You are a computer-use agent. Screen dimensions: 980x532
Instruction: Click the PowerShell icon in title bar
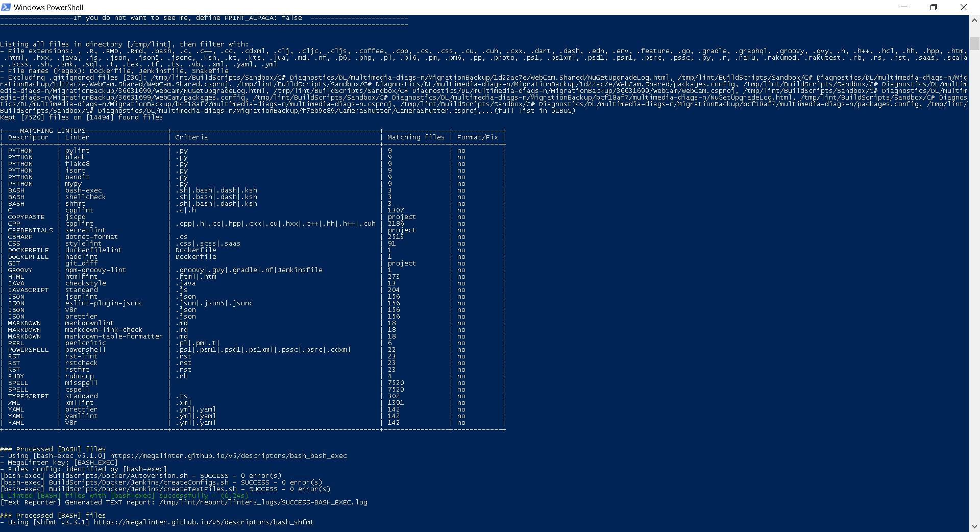6,7
